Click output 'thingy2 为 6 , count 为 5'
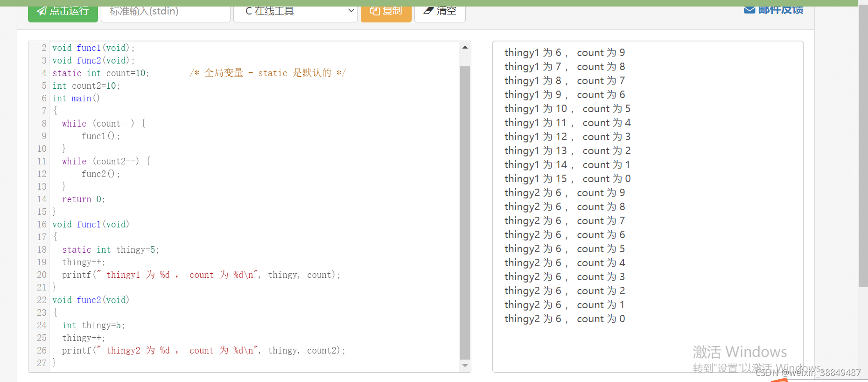The image size is (868, 382). click(565, 248)
